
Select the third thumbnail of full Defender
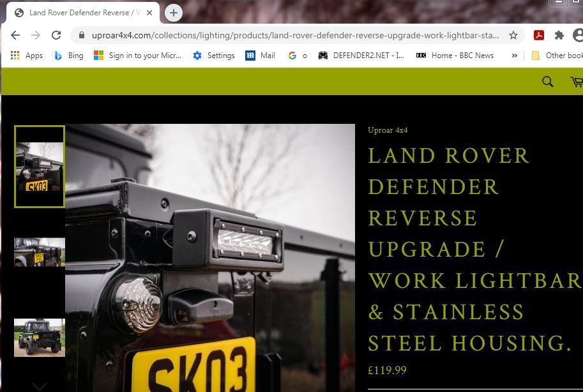click(x=40, y=337)
